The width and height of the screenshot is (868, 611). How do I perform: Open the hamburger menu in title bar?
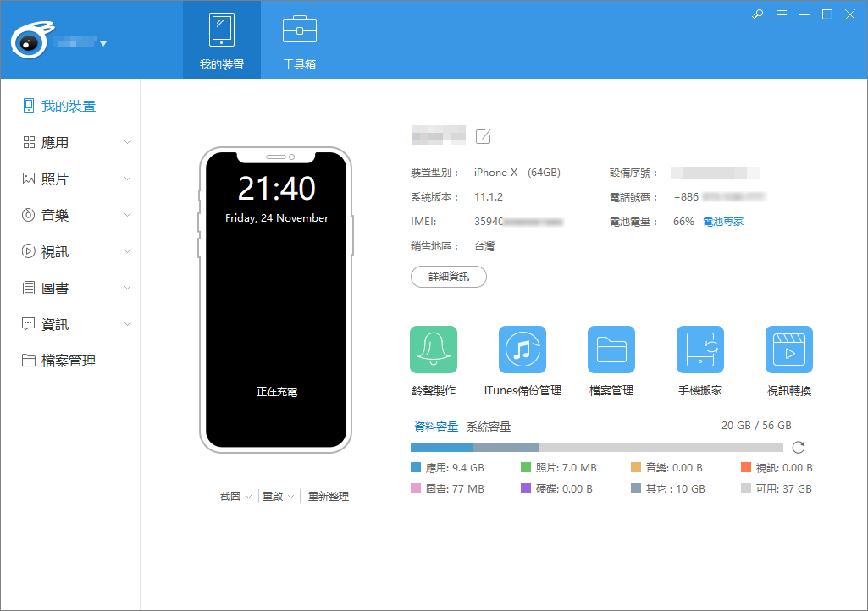click(781, 14)
